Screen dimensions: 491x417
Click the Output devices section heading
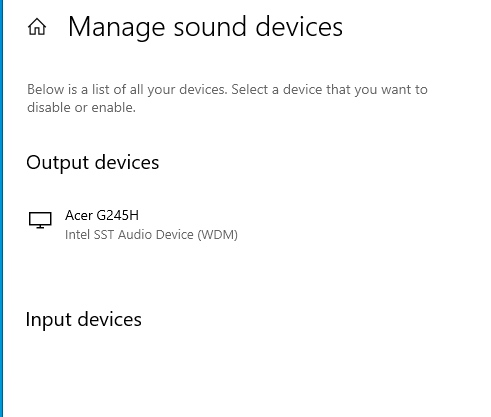[x=93, y=163]
